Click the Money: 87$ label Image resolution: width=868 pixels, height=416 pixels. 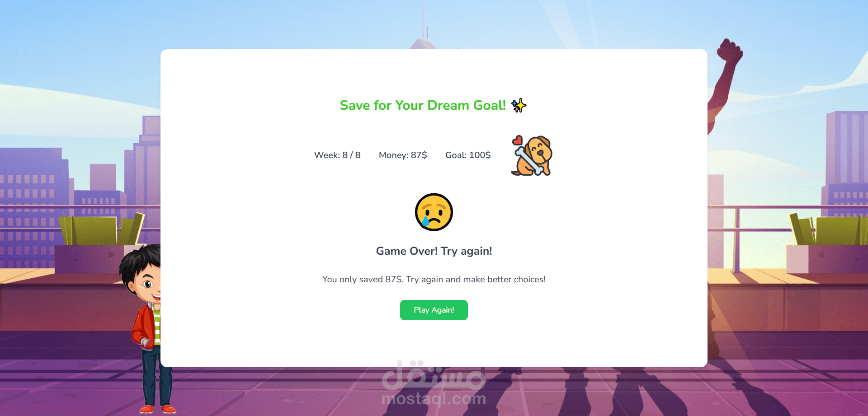click(403, 155)
